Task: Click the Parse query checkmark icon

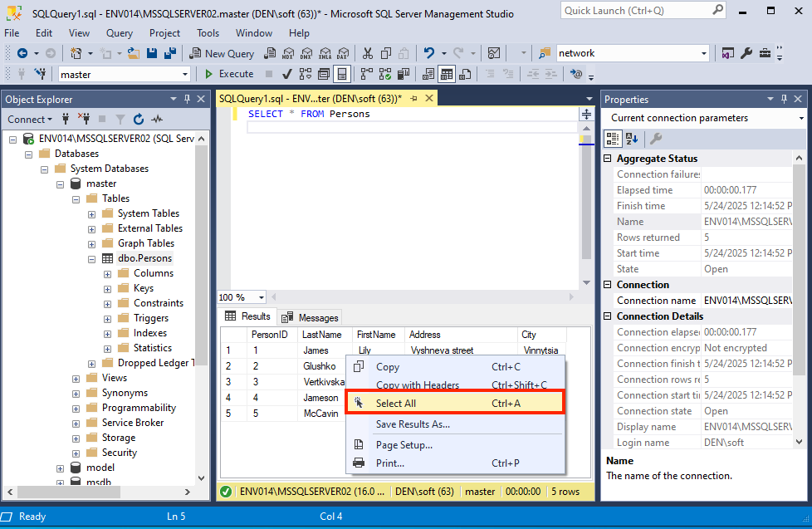Action: [x=287, y=74]
